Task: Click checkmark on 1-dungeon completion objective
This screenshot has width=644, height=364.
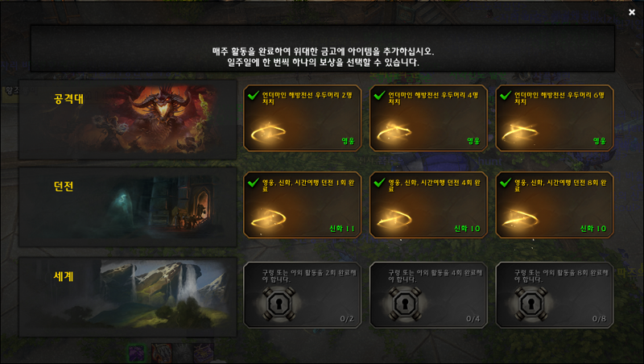Action: tap(253, 183)
